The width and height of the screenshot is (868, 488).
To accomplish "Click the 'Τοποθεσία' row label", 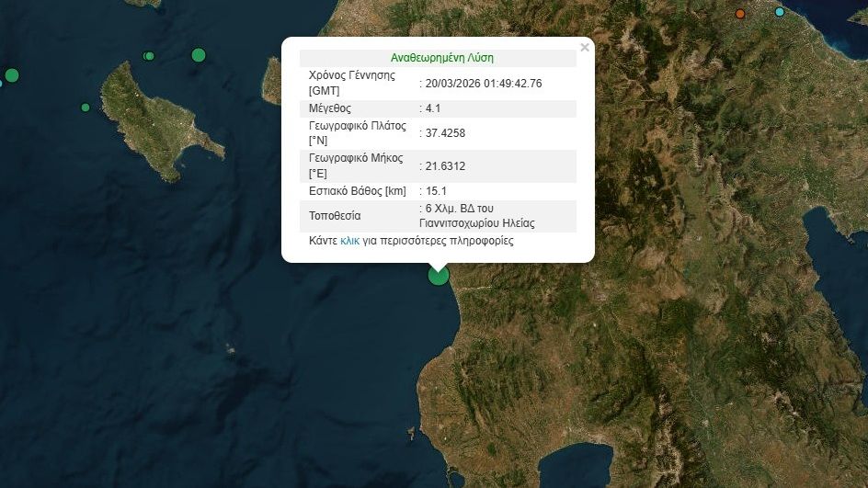I will coord(335,216).
